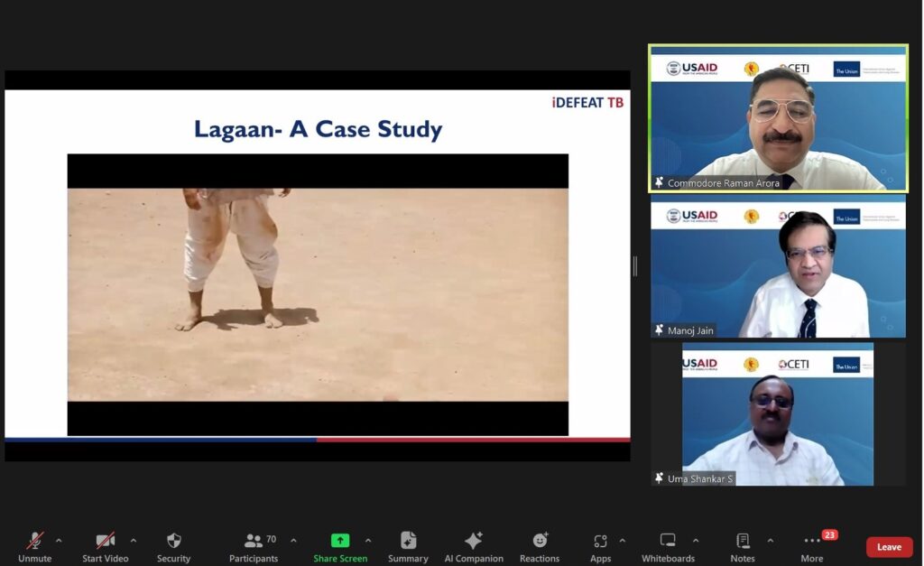
Task: Open the More menu
Action: click(812, 545)
